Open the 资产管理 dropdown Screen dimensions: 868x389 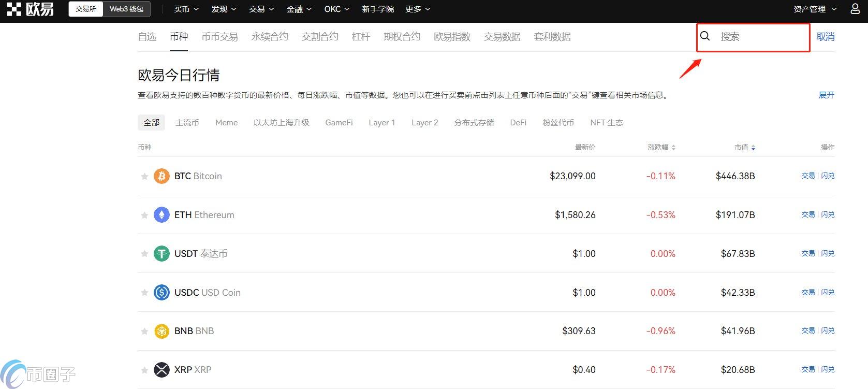coord(815,9)
